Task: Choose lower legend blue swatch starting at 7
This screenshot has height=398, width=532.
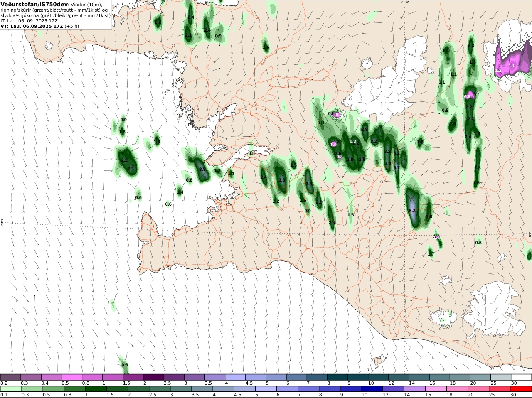Action: coord(308,389)
